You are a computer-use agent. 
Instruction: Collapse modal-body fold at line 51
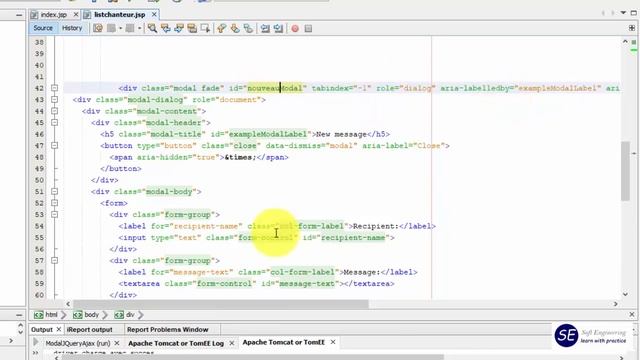coord(54,191)
